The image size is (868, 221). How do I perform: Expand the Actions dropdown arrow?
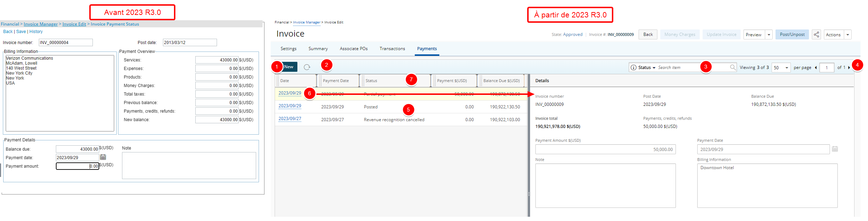(x=848, y=34)
